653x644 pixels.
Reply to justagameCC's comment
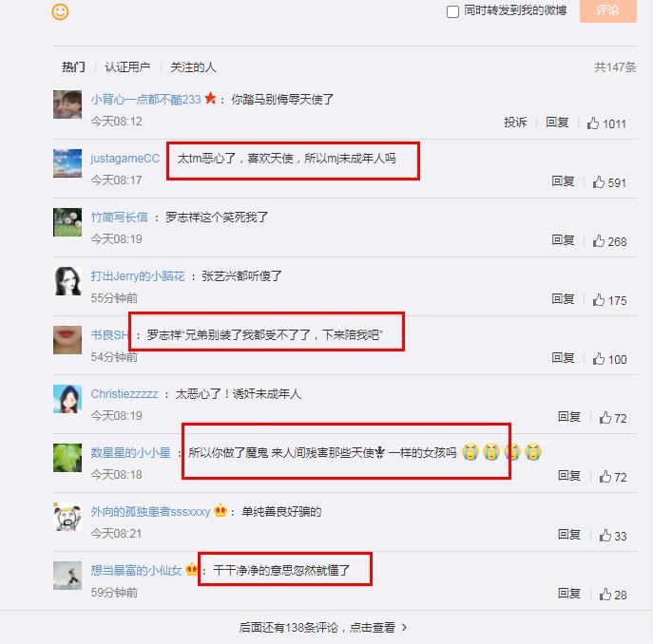tap(563, 181)
